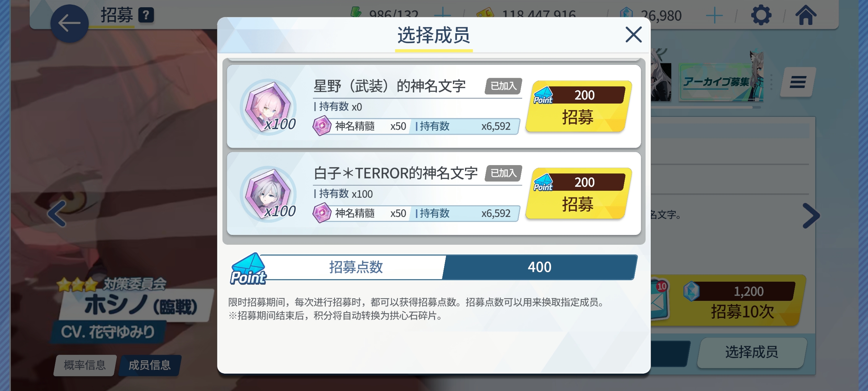Recruit 星野（武装）for 200 points
Screen dimensions: 868x391
[x=578, y=106]
